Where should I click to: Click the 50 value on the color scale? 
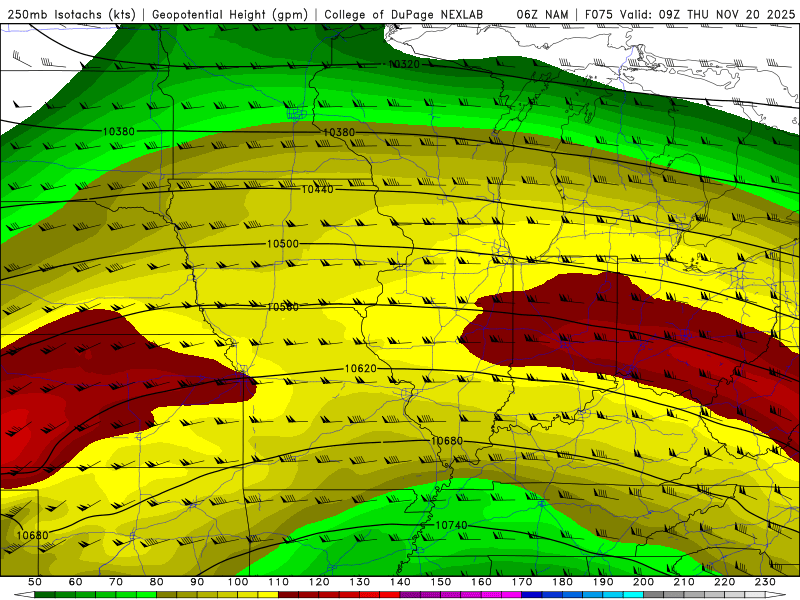(35, 582)
